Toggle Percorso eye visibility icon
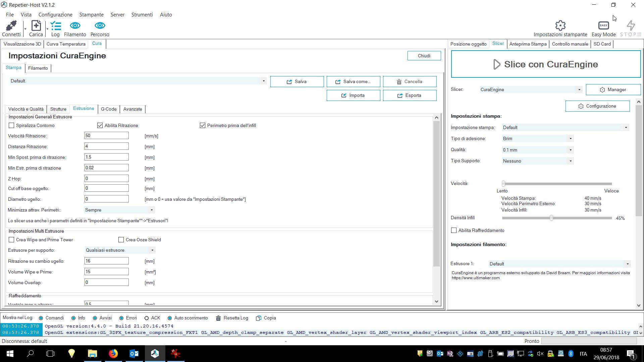 click(x=100, y=26)
